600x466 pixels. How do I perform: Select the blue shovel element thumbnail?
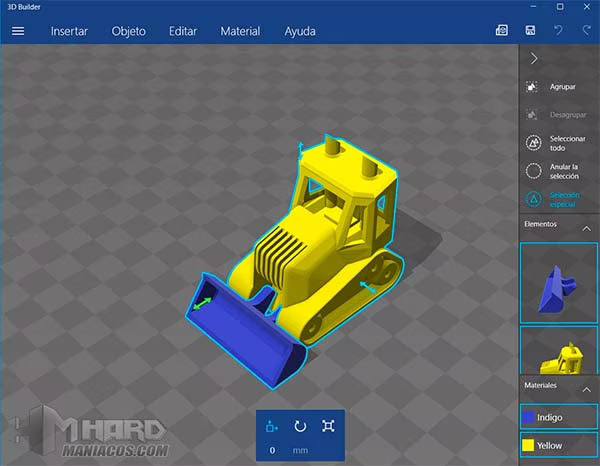[559, 283]
